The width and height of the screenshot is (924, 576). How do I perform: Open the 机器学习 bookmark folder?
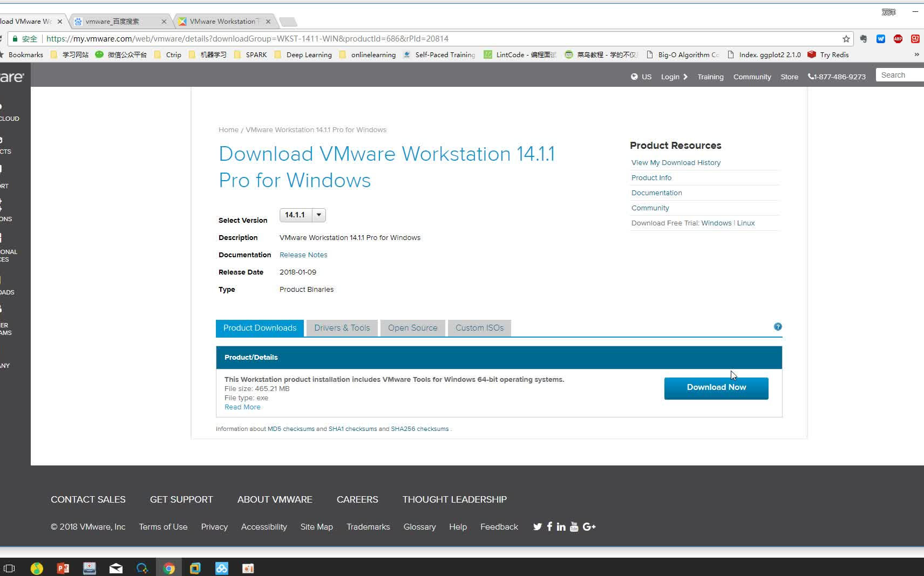click(207, 54)
